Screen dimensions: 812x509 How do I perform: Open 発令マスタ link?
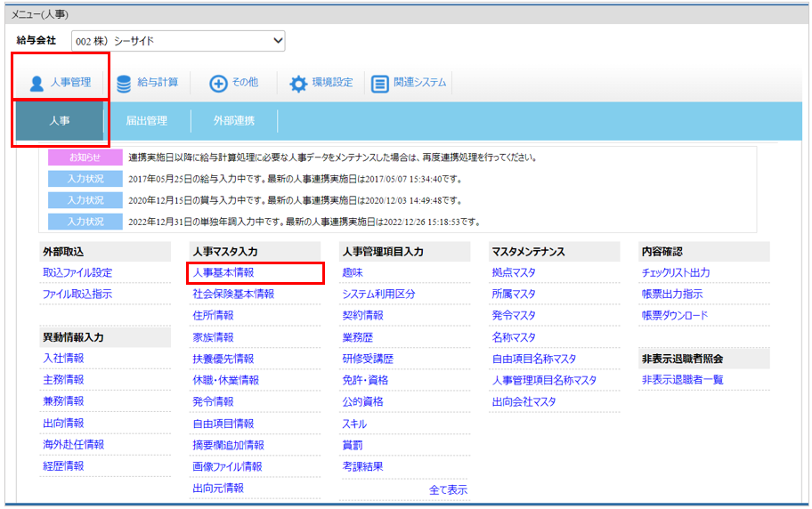click(514, 316)
